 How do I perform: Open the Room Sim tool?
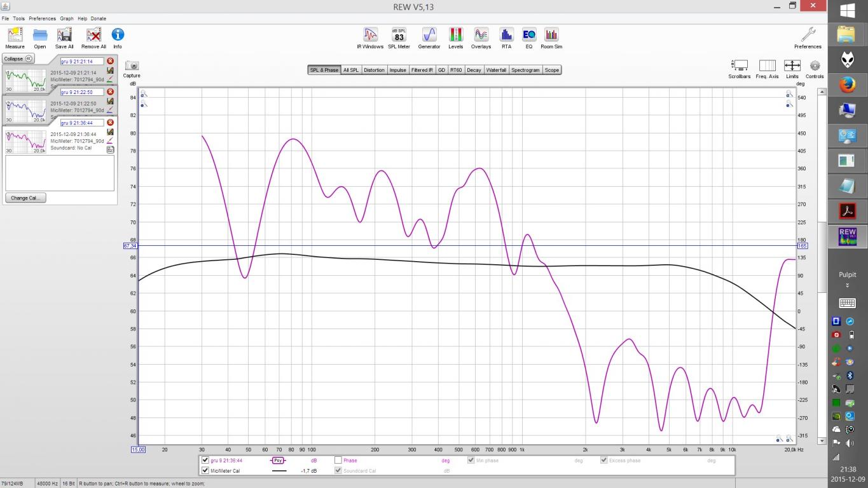551,38
